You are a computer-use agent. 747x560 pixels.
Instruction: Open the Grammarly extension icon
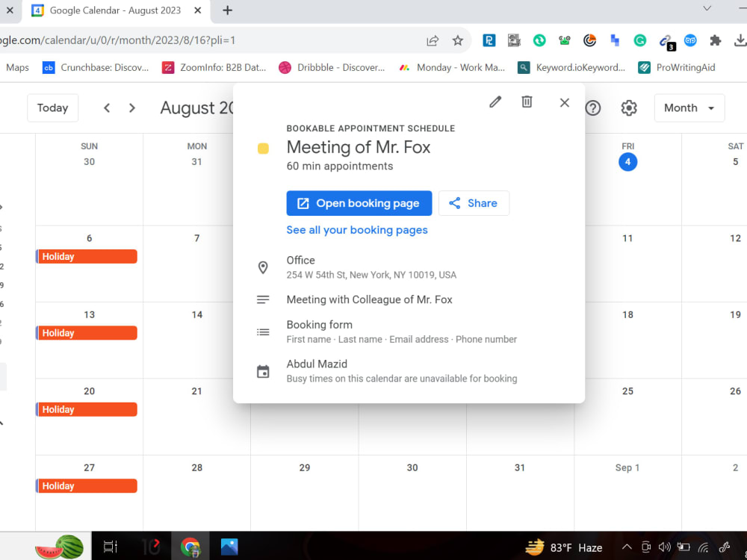coord(640,40)
